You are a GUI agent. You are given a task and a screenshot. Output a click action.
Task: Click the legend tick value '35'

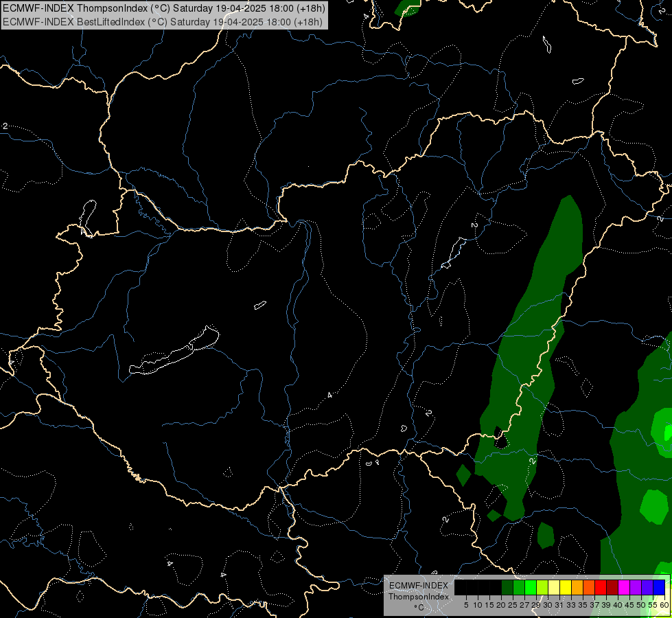click(583, 605)
